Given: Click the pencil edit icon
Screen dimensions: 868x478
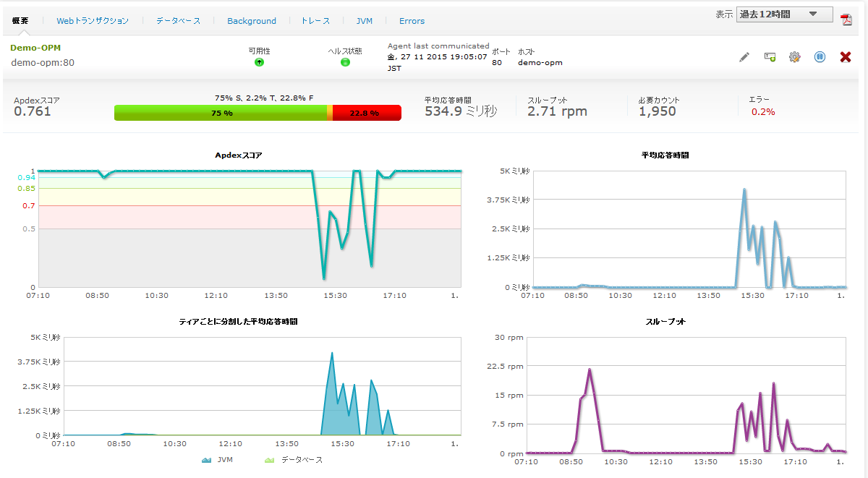Looking at the screenshot, I should (744, 57).
